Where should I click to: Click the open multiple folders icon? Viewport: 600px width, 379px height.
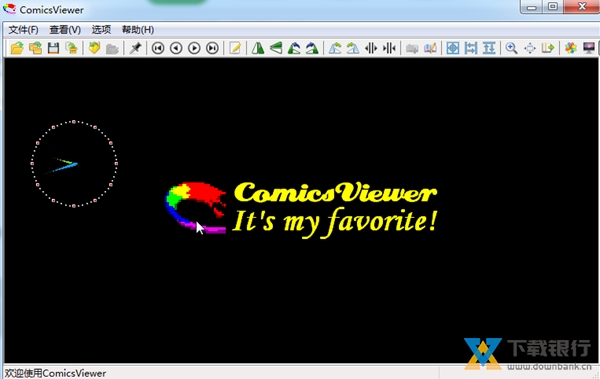[x=35, y=48]
